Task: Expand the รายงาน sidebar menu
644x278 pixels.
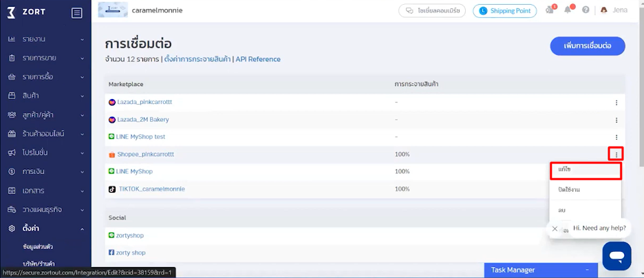Action: [45, 39]
